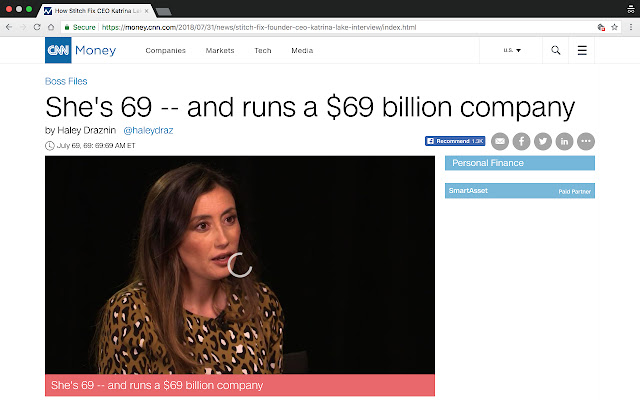The height and width of the screenshot is (400, 640).
Task: Click the Facebook Recommend button
Action: [455, 141]
